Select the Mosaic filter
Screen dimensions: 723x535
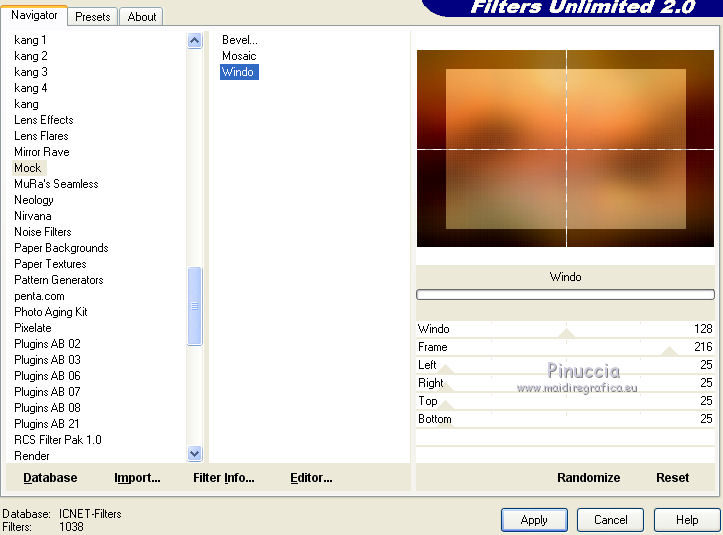point(239,56)
